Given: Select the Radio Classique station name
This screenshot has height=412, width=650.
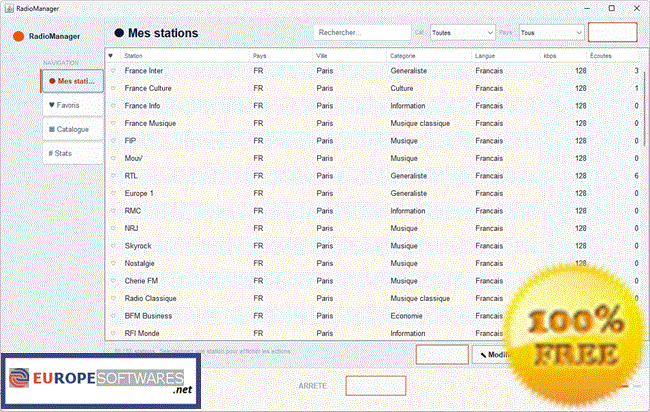Looking at the screenshot, I should tap(150, 298).
